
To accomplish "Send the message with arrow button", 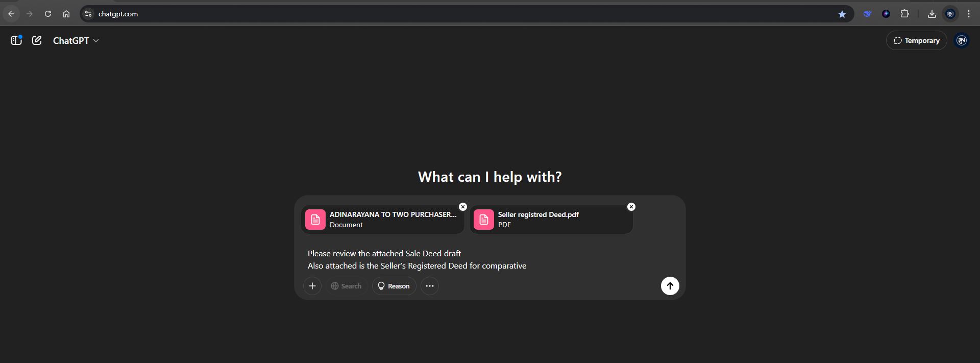I will click(x=670, y=286).
